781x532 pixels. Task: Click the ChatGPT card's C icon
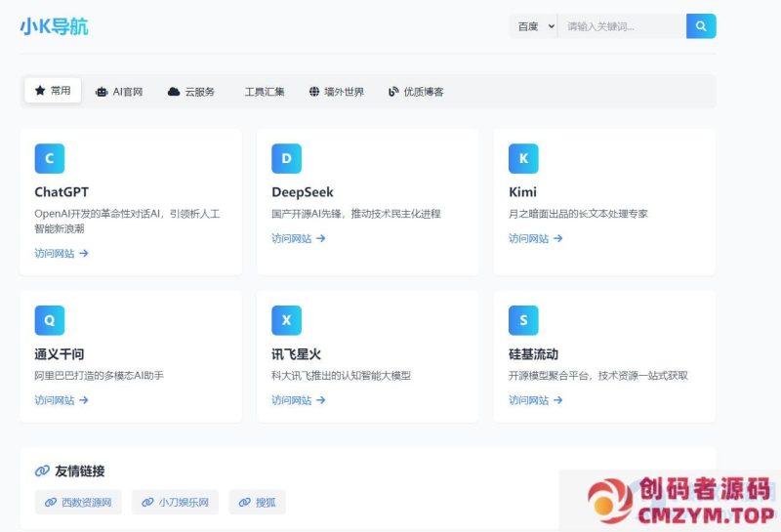tap(50, 158)
